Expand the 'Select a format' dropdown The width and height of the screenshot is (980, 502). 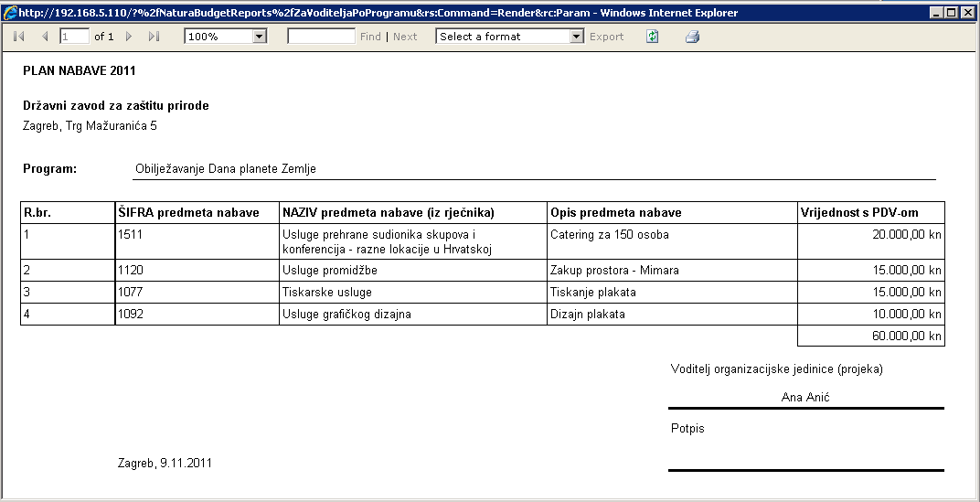coord(576,37)
